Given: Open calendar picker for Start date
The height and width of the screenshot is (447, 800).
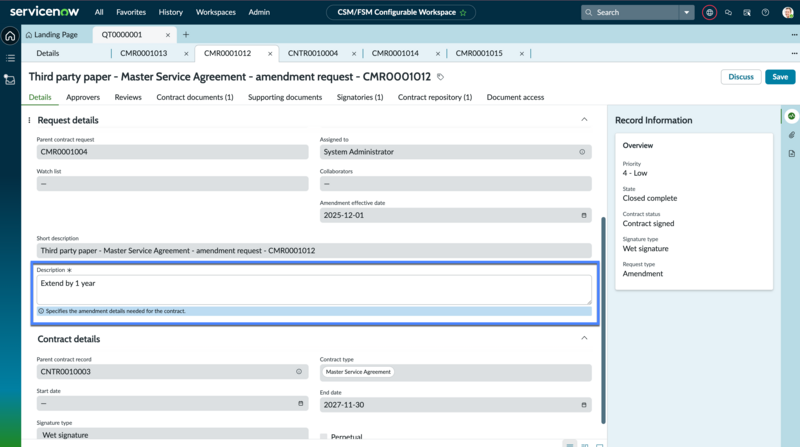Looking at the screenshot, I should tap(301, 403).
